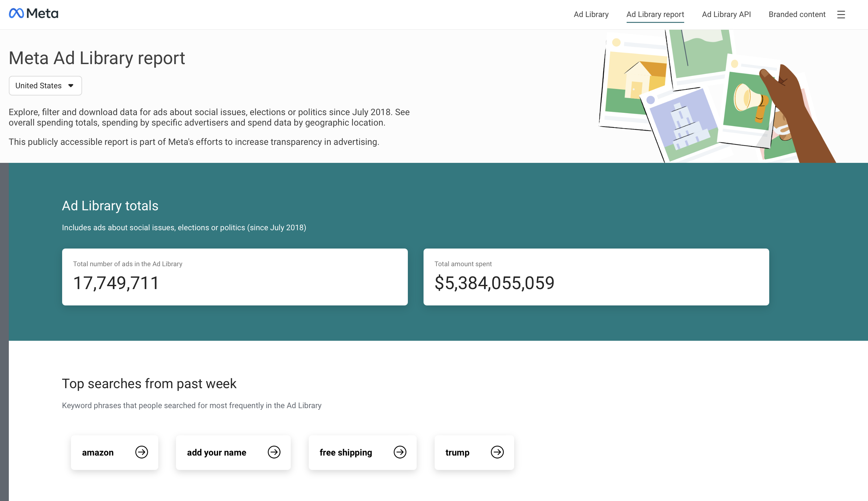Click the total amount spent card

pos(596,276)
